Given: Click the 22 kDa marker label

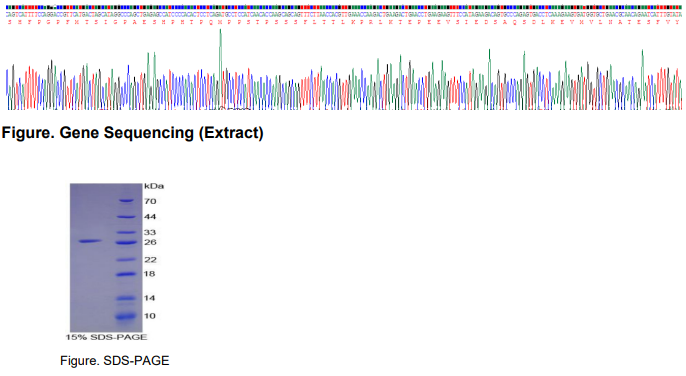Looking at the screenshot, I should (150, 260).
